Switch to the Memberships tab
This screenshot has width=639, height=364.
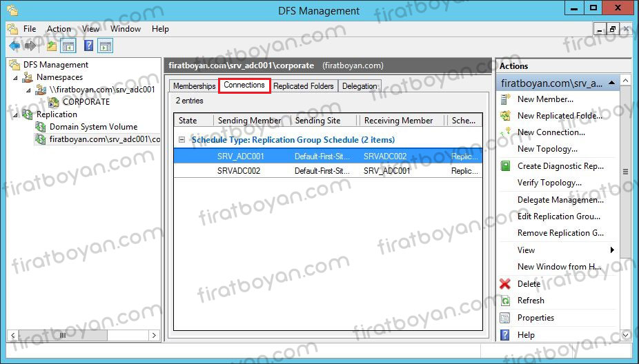[x=194, y=86]
